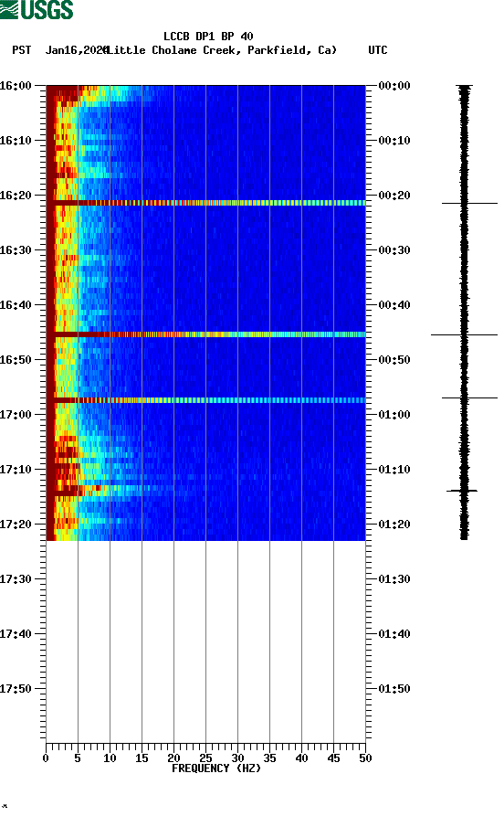The width and height of the screenshot is (504, 816).
Task: Click the 16:10 PST time label
Action: [x=16, y=141]
